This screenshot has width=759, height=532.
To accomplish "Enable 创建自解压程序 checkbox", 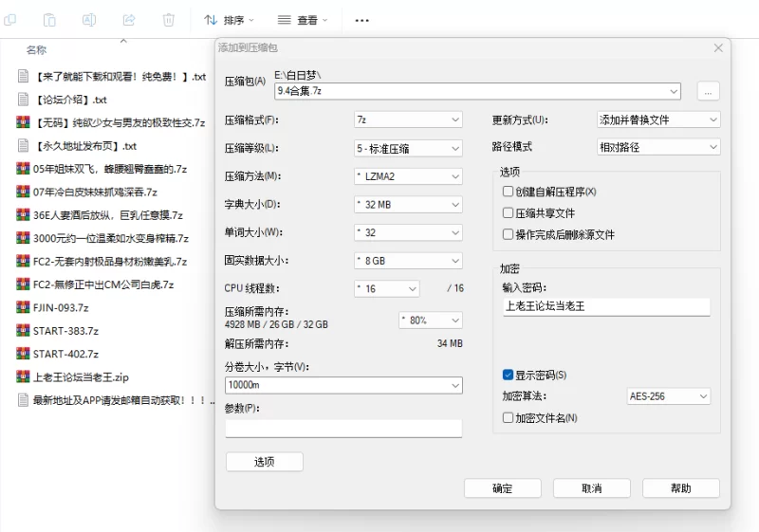I will (x=508, y=192).
